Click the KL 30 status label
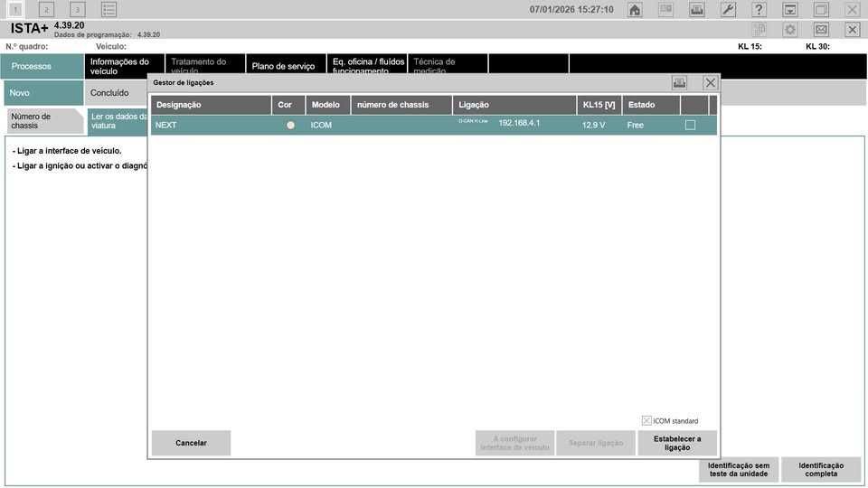 [817, 46]
